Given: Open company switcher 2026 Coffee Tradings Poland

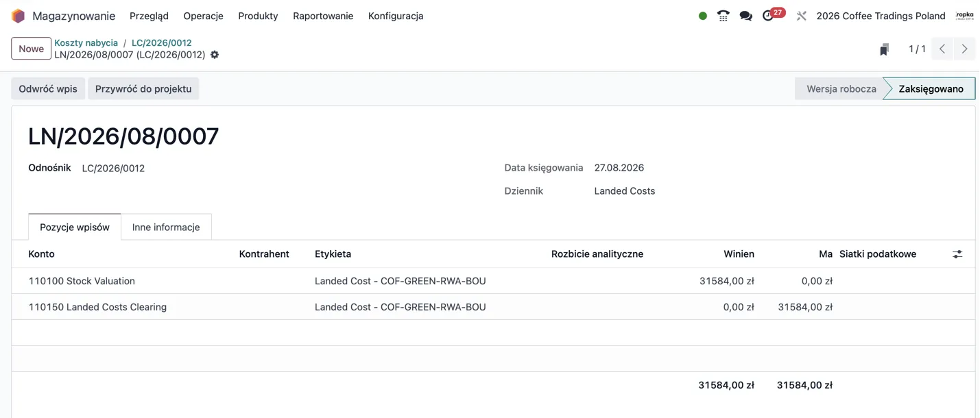Looking at the screenshot, I should point(881,16).
